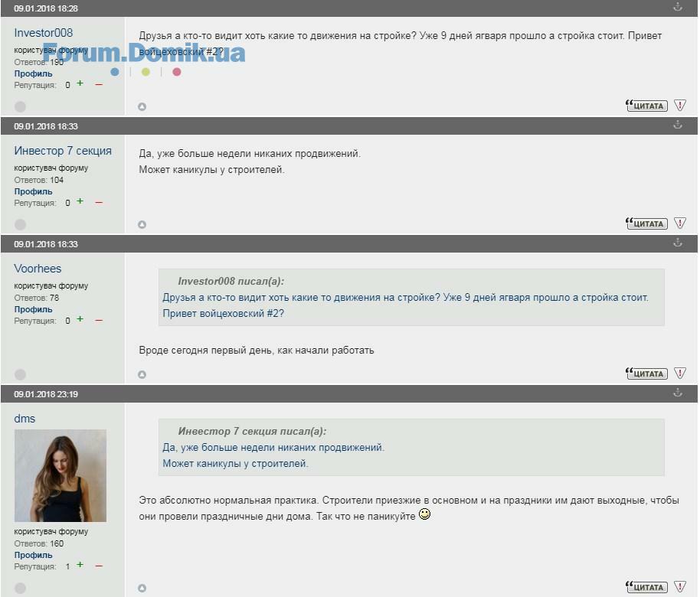Image resolution: width=700 pixels, height=597 pixels.
Task: Click the anchor icon on Investor008's post
Action: (677, 7)
